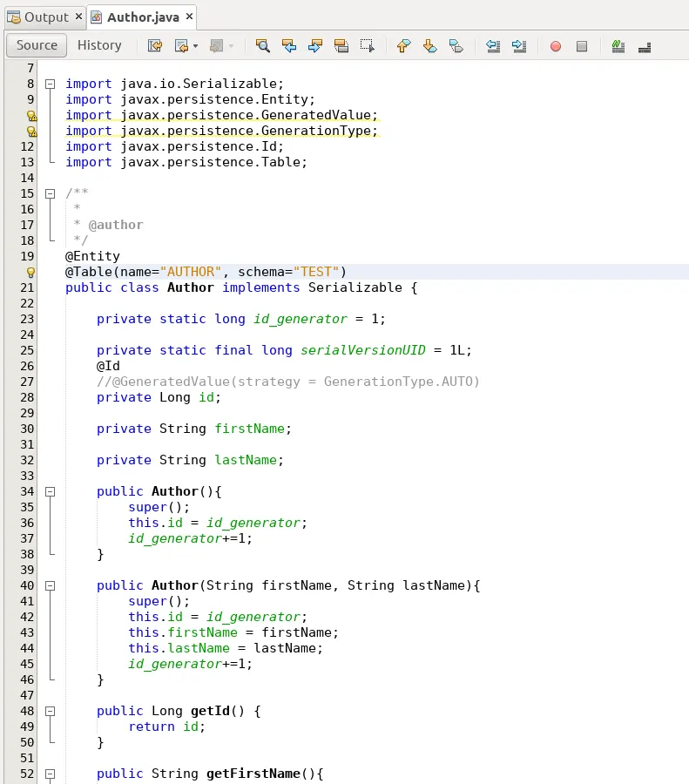The height and width of the screenshot is (784, 689).
Task: Click import javax.persistence.Id line
Action: click(174, 147)
